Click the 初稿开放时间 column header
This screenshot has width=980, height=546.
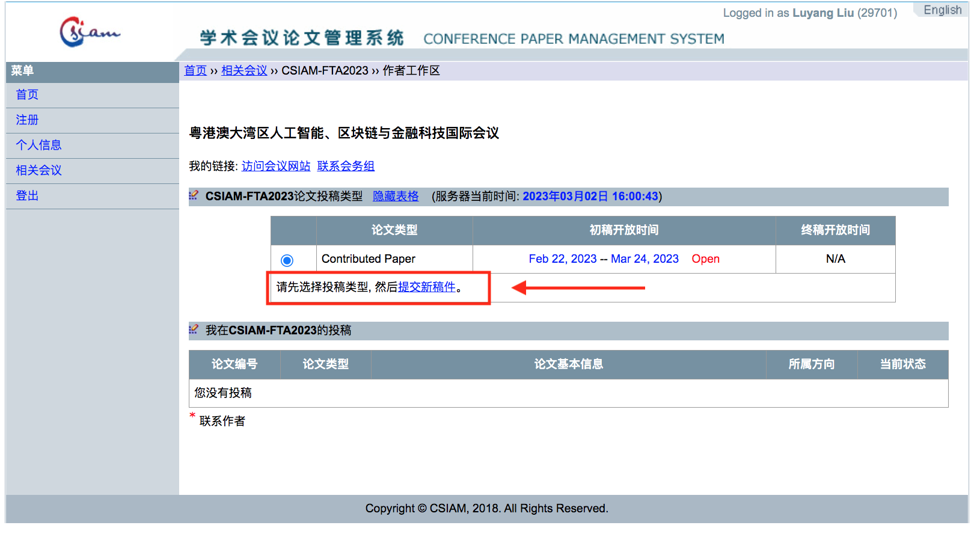(623, 230)
